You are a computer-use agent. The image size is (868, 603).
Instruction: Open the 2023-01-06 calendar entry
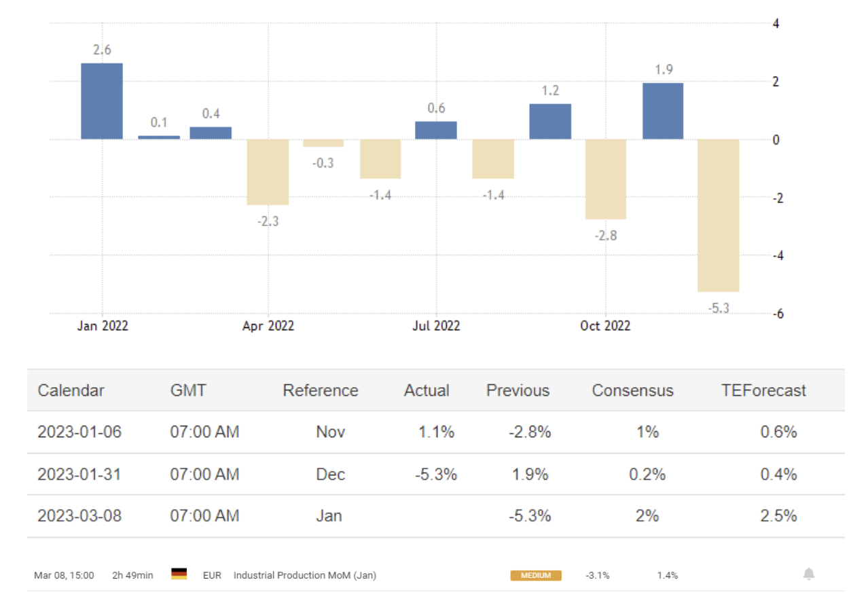point(79,432)
